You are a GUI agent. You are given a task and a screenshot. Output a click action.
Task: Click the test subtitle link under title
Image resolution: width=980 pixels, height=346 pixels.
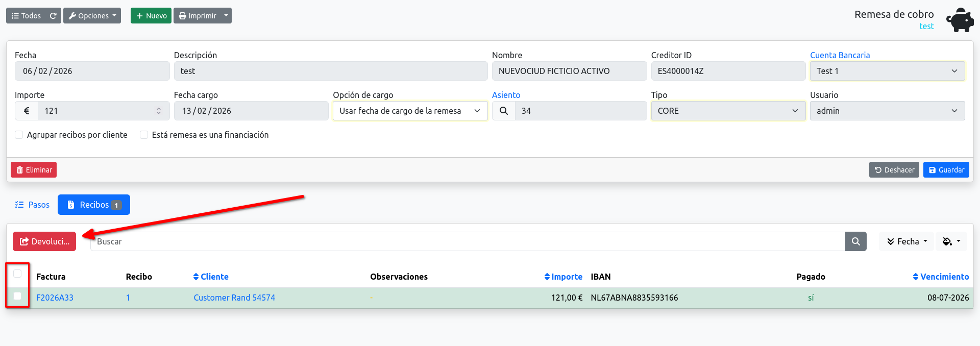tap(926, 27)
